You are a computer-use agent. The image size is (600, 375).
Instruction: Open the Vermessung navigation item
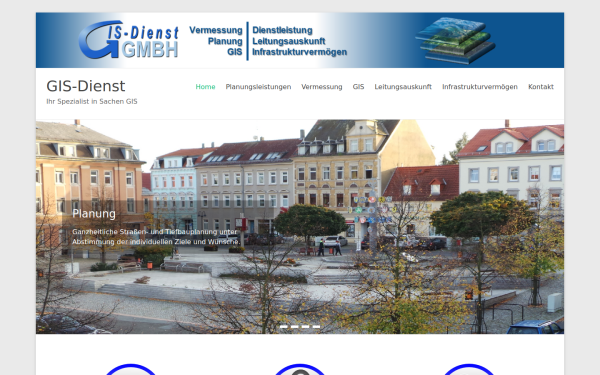322,87
